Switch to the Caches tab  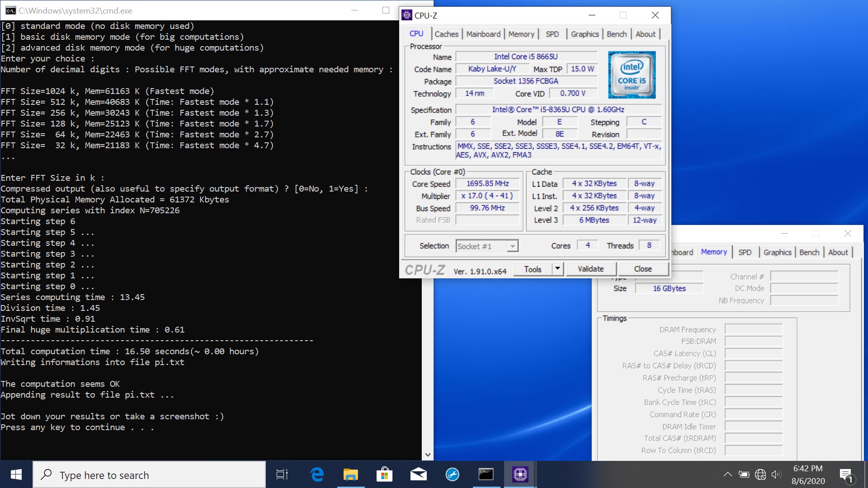tap(446, 34)
